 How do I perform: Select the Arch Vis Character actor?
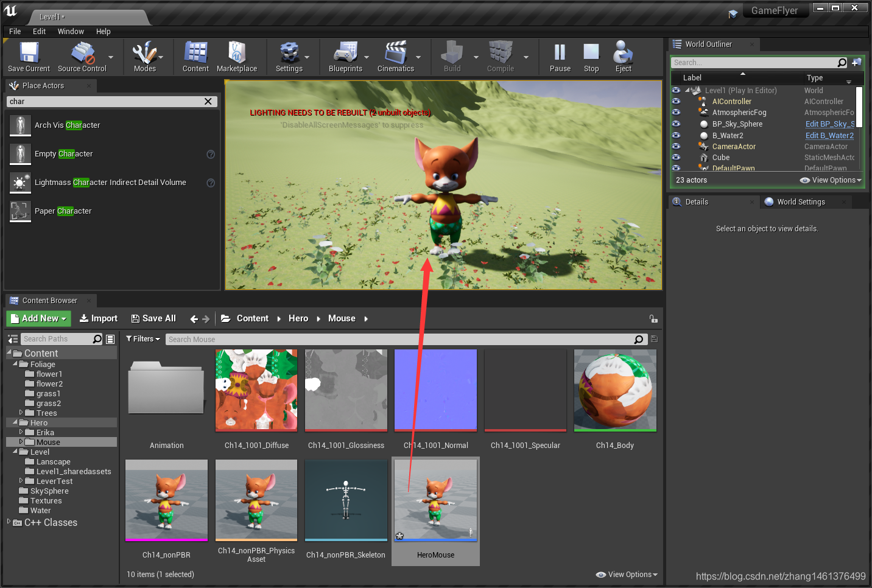point(113,125)
